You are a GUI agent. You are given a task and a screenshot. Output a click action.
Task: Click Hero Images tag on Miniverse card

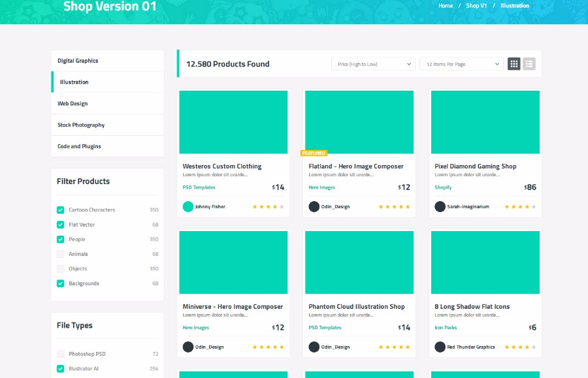pos(196,328)
